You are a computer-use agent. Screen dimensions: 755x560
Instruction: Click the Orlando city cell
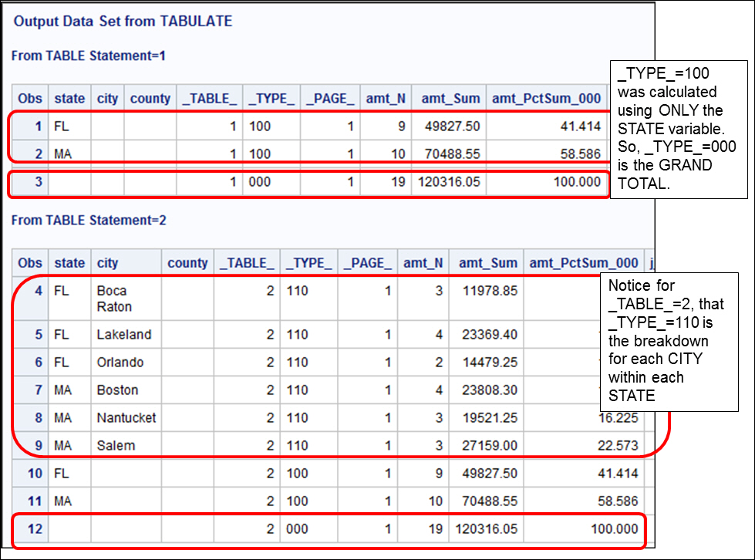click(120, 363)
